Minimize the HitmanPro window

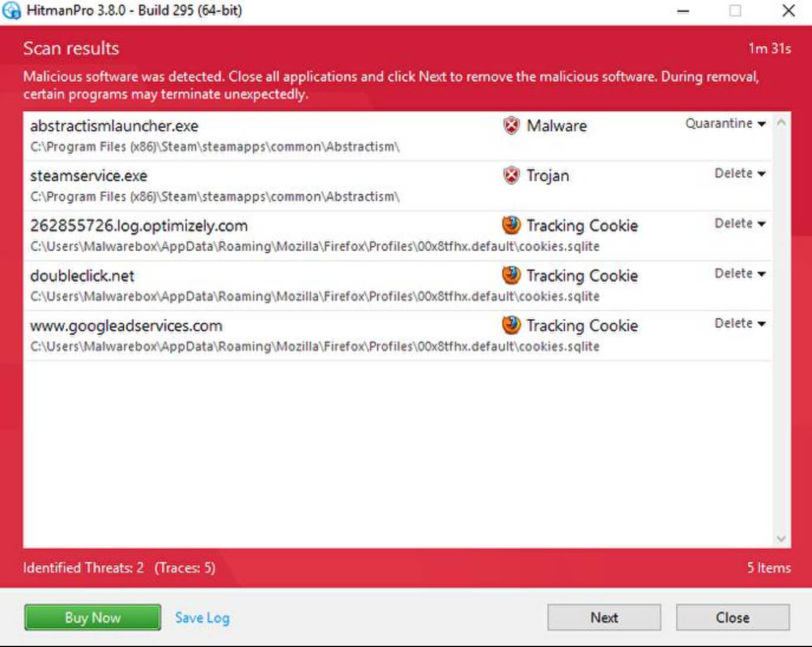click(683, 11)
